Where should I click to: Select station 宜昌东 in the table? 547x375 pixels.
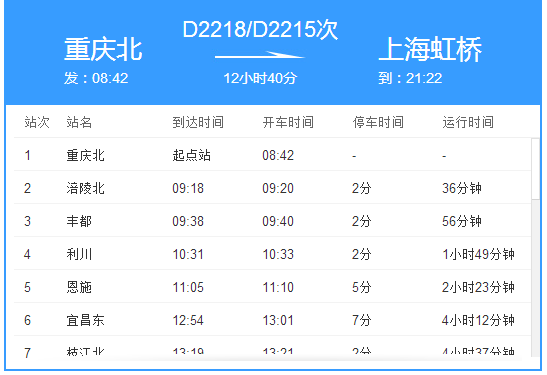[85, 320]
